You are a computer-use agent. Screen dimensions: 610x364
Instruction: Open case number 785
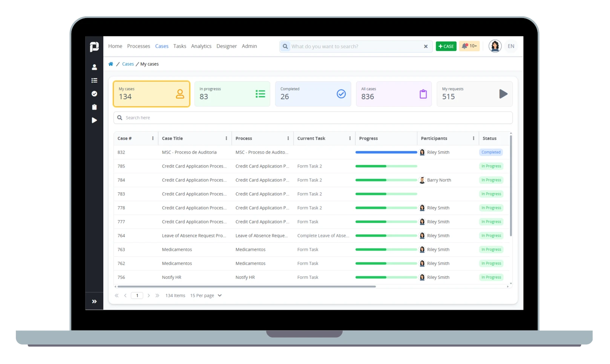(x=121, y=166)
